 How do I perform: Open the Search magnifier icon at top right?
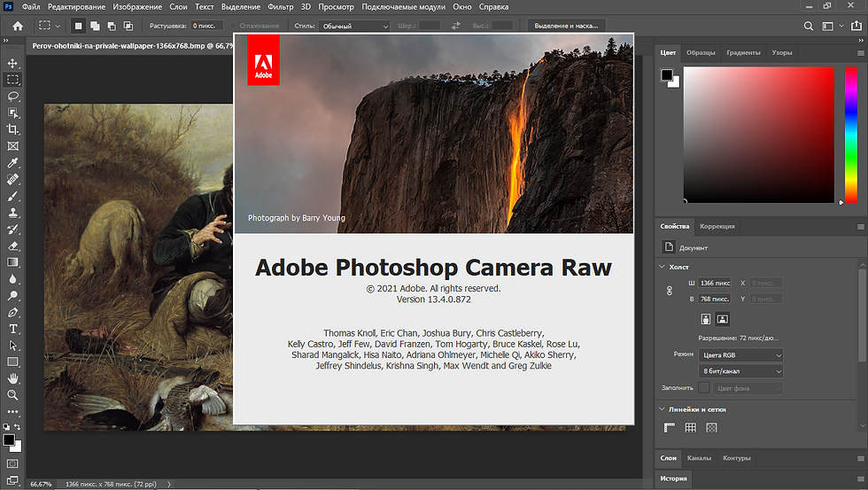(808, 26)
